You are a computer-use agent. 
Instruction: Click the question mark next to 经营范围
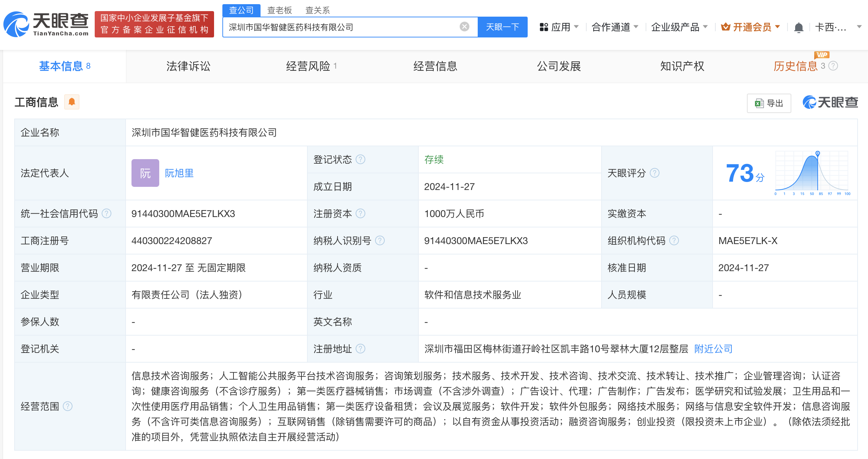pyautogui.click(x=68, y=406)
